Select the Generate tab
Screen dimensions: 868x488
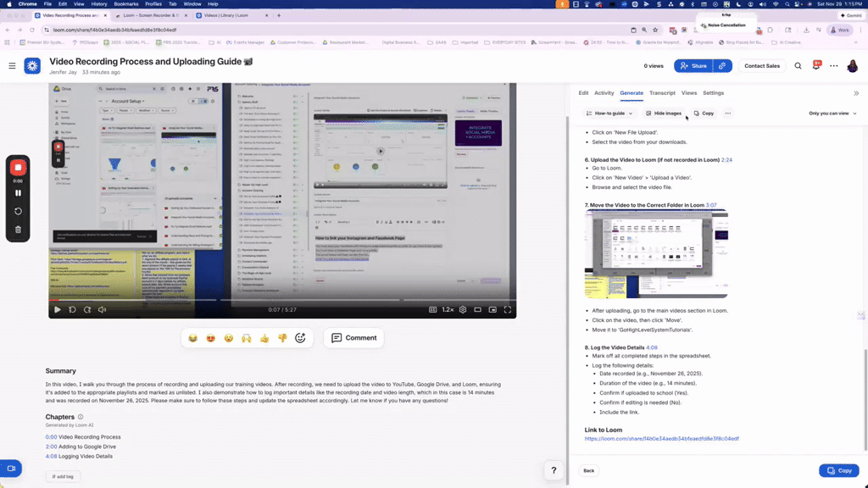[x=632, y=93]
